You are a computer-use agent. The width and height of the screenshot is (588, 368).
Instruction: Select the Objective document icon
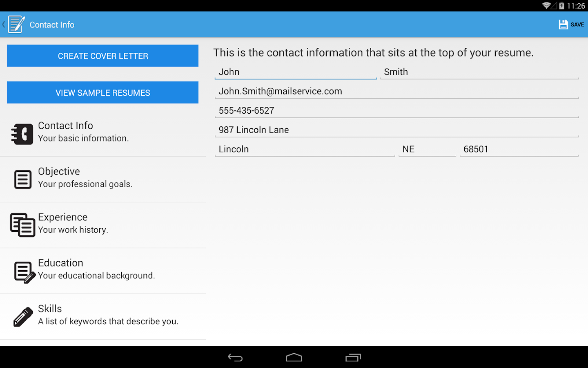click(x=23, y=180)
